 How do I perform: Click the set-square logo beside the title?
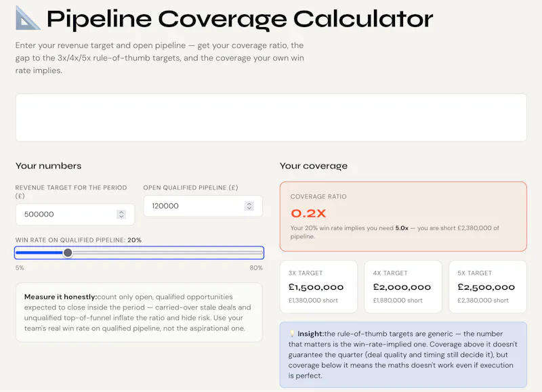coord(28,19)
